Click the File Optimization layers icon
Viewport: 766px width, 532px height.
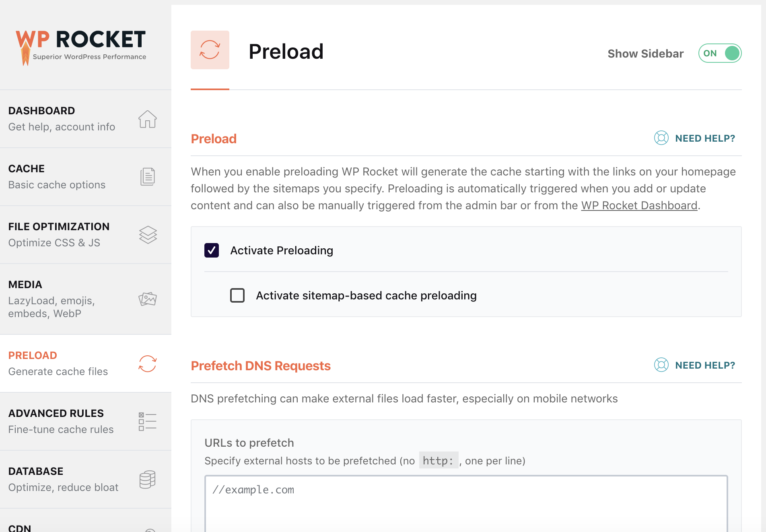[147, 234]
